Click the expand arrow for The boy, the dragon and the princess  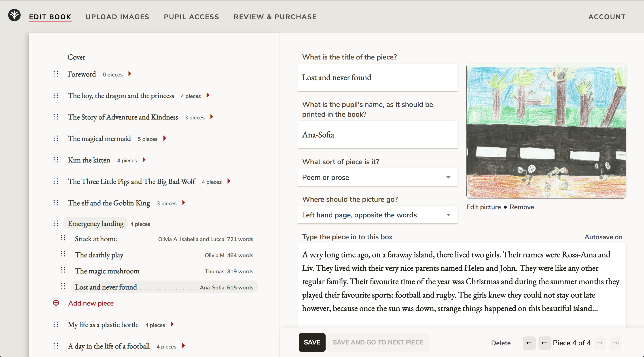(x=208, y=96)
